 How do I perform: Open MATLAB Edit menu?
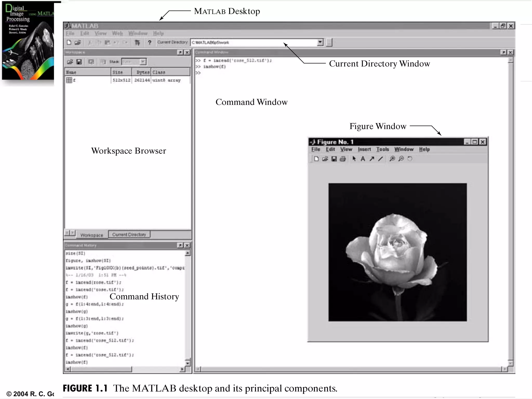point(85,33)
